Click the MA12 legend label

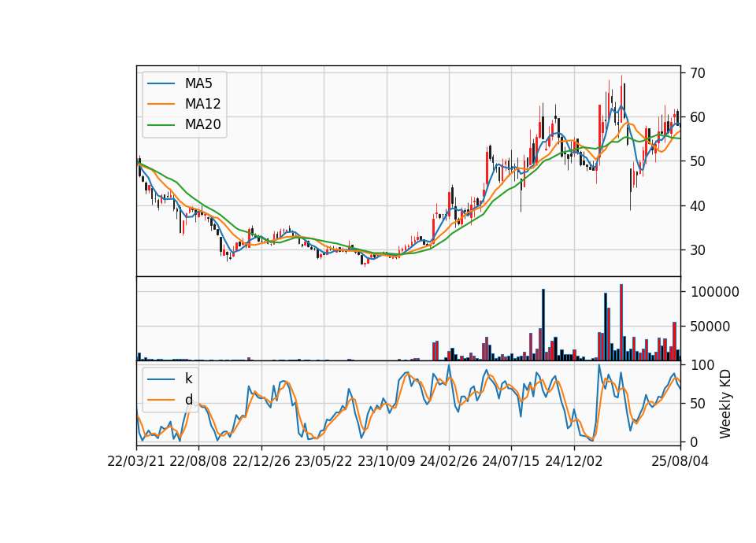pos(202,104)
